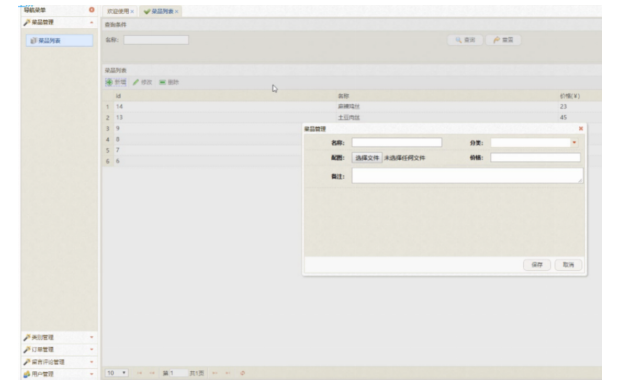This screenshot has width=641, height=387.
Task: Select the table row with id 6
Action: pyautogui.click(x=202, y=161)
